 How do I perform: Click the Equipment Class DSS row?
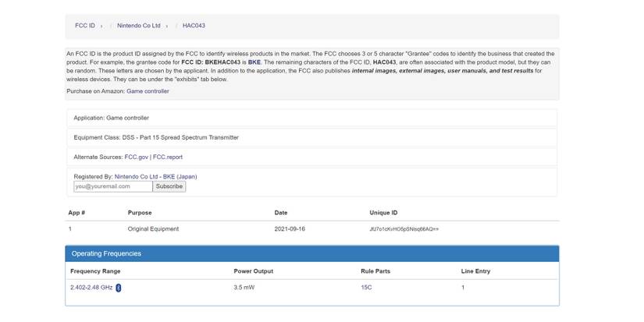pos(156,137)
